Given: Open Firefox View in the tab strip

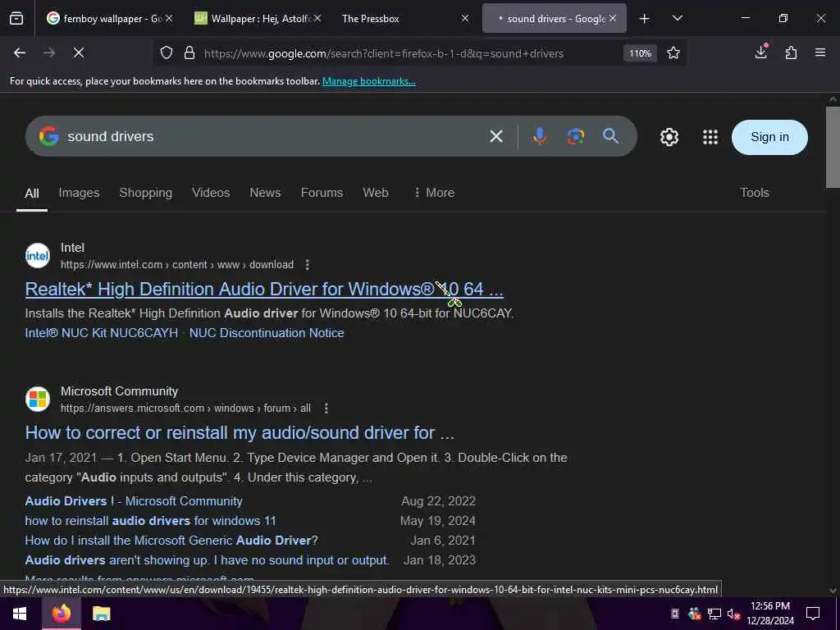Looking at the screenshot, I should 16,18.
